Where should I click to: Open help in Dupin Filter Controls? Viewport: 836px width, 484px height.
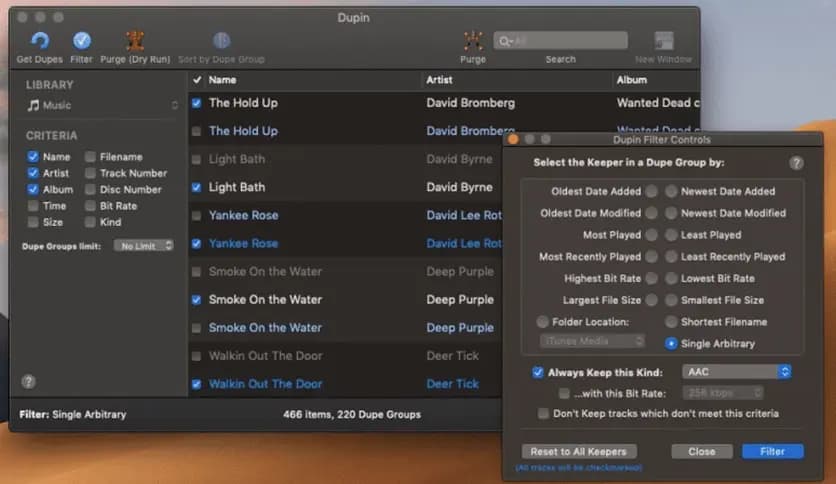point(797,163)
